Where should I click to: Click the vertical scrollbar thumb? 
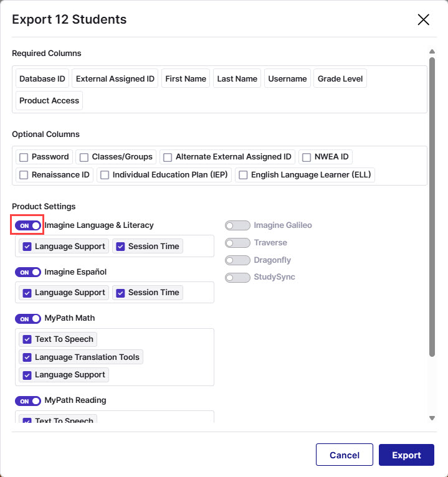click(x=432, y=207)
